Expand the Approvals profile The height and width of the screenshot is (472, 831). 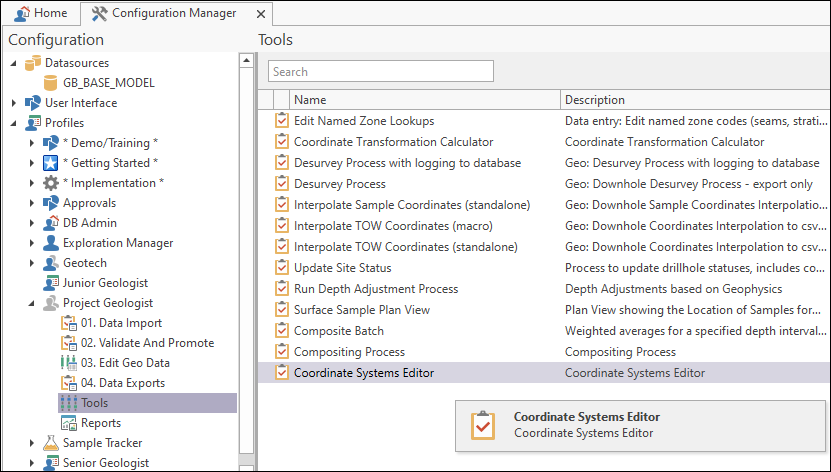pos(32,203)
